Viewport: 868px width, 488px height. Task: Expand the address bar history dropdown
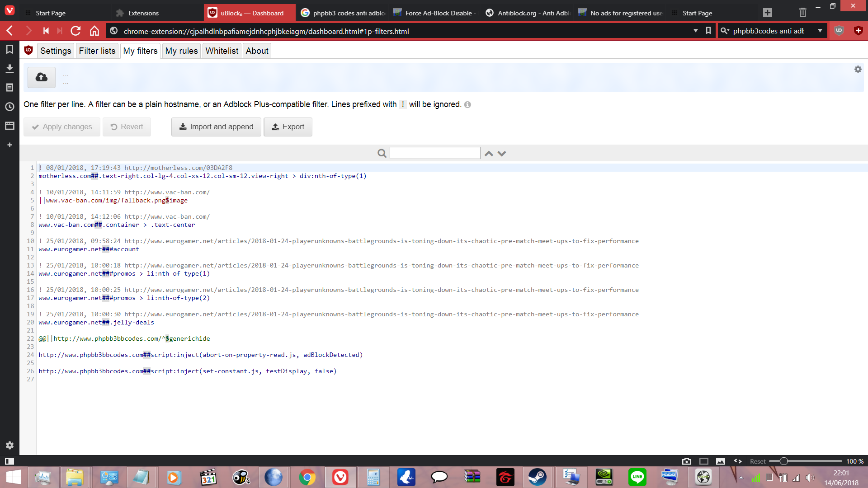coord(695,31)
